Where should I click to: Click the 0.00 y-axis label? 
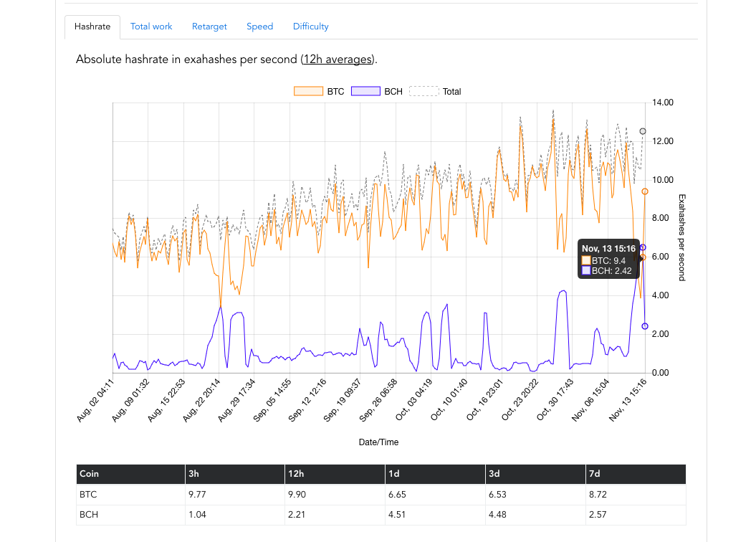pos(661,373)
